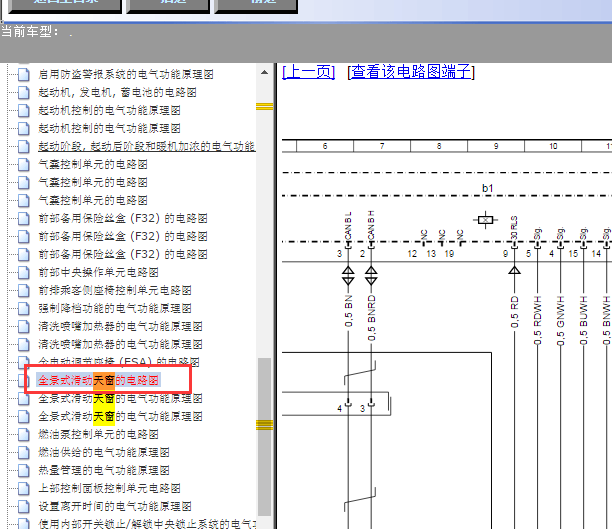
Task: Click the 30 RLS pin label
Action: pos(514,228)
